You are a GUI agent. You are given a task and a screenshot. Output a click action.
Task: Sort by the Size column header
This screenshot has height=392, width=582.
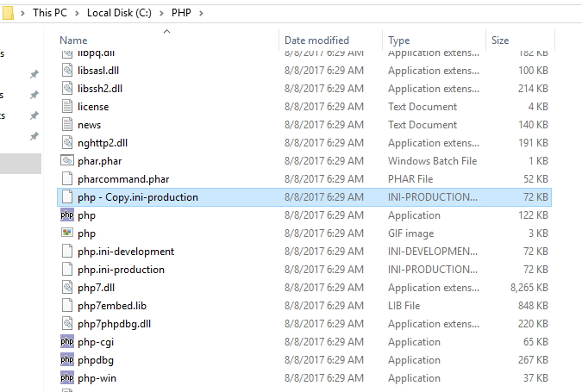[500, 40]
